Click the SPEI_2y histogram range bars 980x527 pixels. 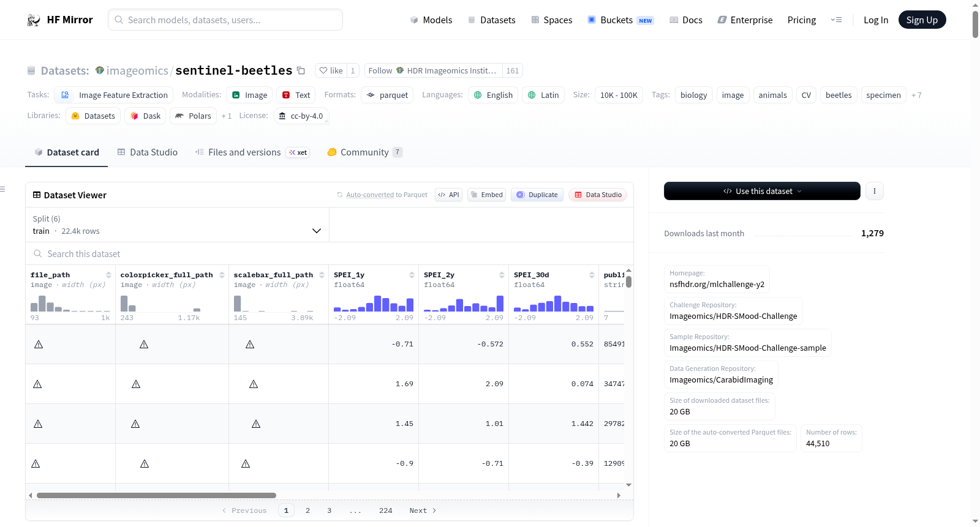464,304
